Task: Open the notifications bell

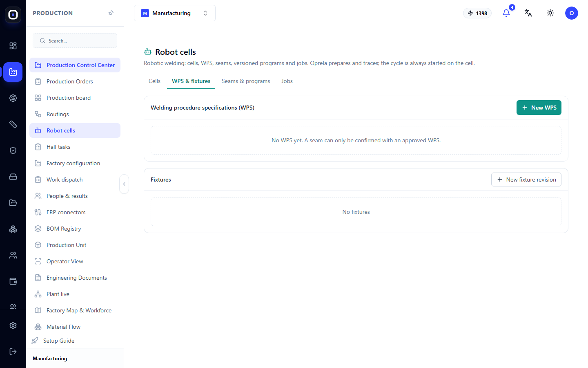Action: (x=506, y=13)
